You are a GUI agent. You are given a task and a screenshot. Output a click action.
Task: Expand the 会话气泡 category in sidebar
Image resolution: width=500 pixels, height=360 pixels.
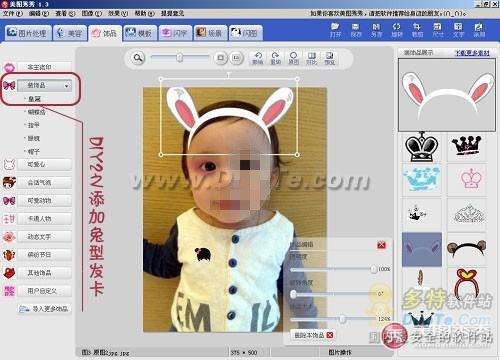coord(44,182)
